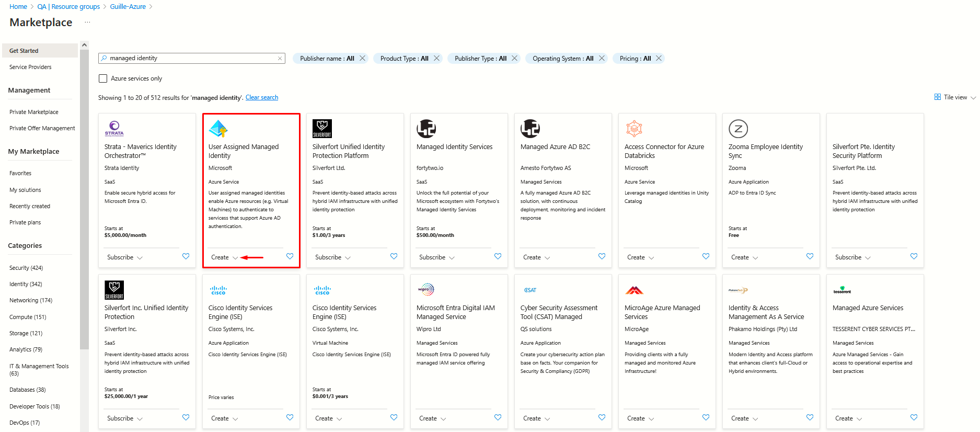Navigate to Guille-Azure breadcrumb
This screenshot has width=980, height=432.
click(128, 7)
